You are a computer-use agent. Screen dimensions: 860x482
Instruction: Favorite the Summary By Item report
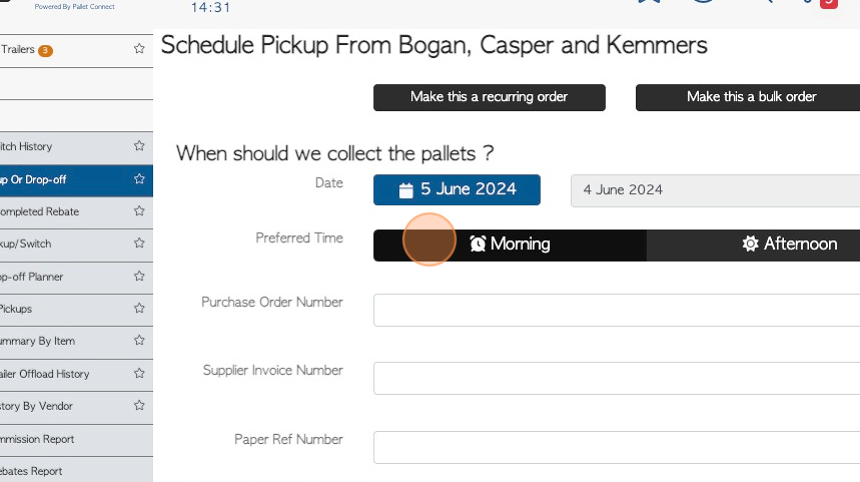point(139,341)
